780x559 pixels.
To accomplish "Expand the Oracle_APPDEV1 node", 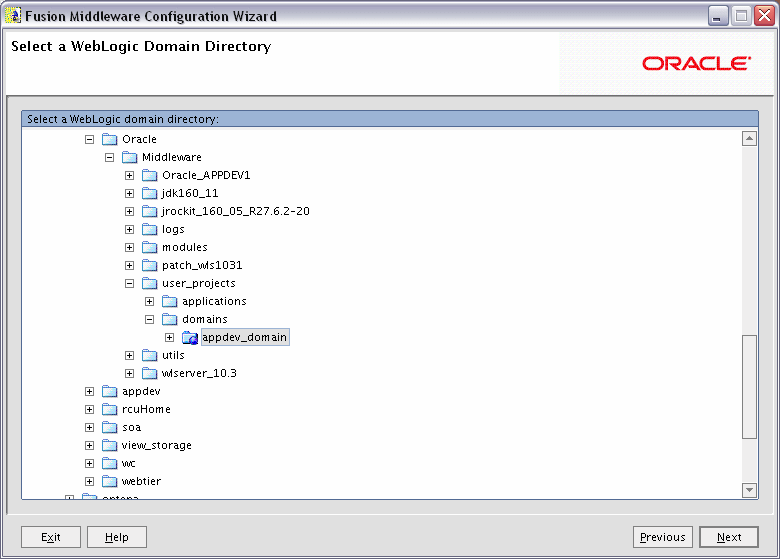I will [x=129, y=176].
